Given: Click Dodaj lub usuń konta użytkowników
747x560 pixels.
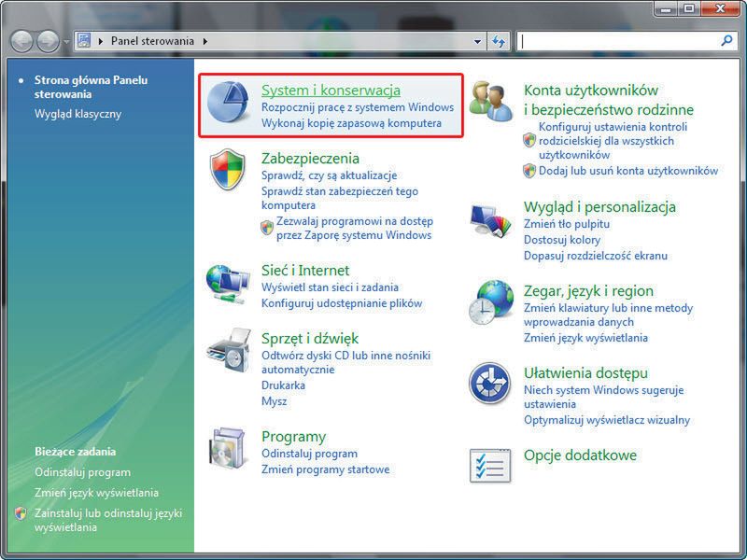Looking at the screenshot, I should pyautogui.click(x=627, y=171).
